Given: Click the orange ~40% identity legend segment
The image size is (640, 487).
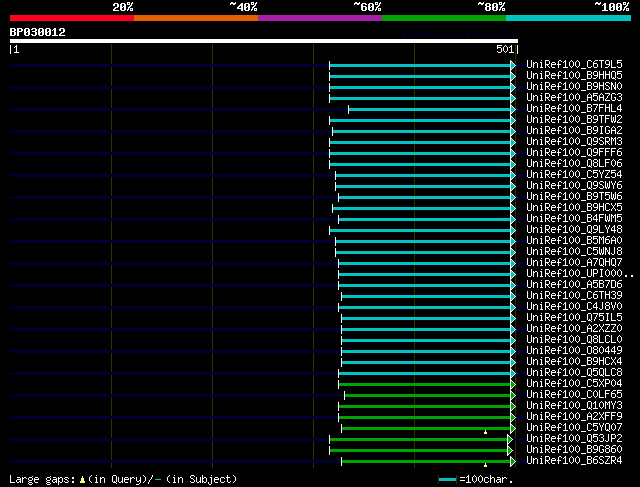Looking at the screenshot, I should (196, 18).
